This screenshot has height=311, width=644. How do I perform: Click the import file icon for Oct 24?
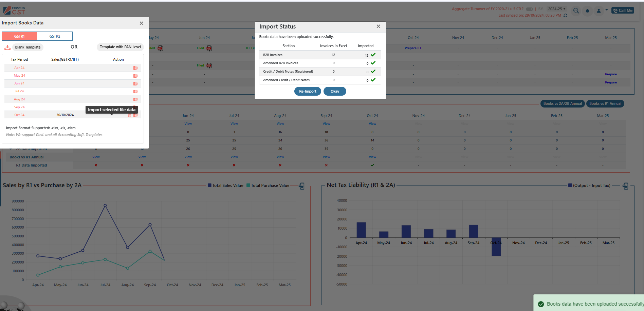(136, 115)
